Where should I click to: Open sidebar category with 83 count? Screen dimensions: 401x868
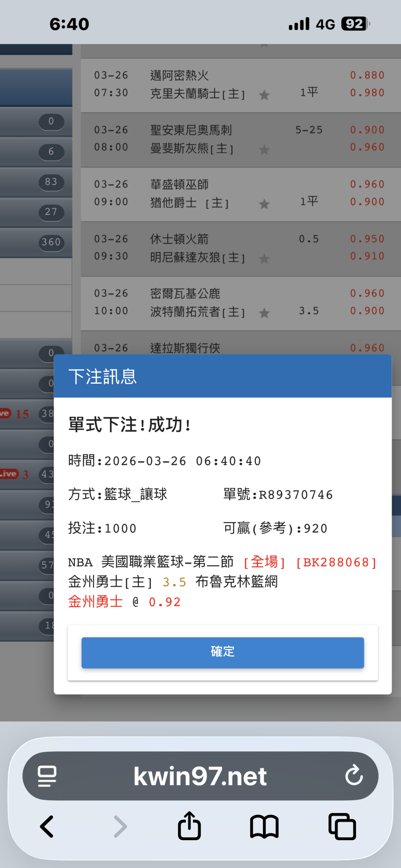coord(36,182)
